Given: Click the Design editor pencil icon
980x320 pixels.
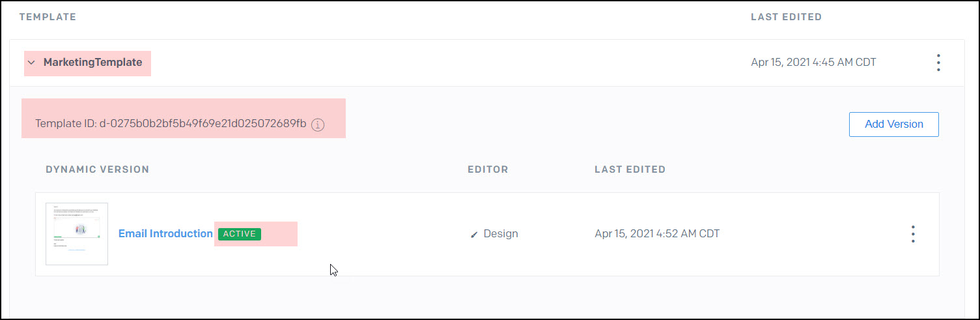Looking at the screenshot, I should (474, 235).
